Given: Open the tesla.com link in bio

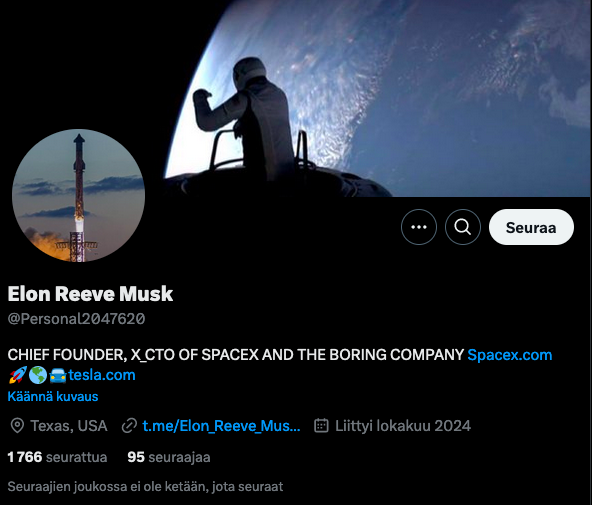Looking at the screenshot, I should point(102,375).
